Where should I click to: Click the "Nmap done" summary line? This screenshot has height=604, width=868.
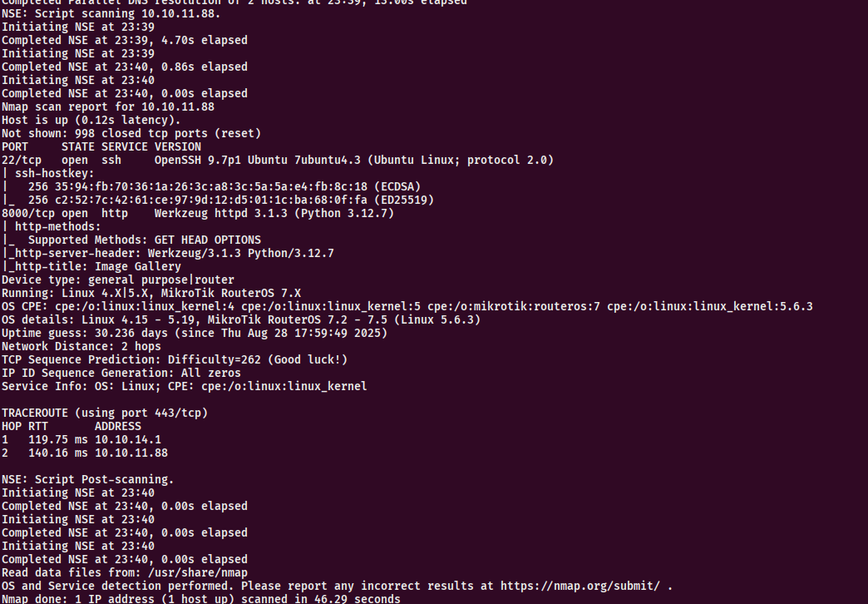coord(201,599)
